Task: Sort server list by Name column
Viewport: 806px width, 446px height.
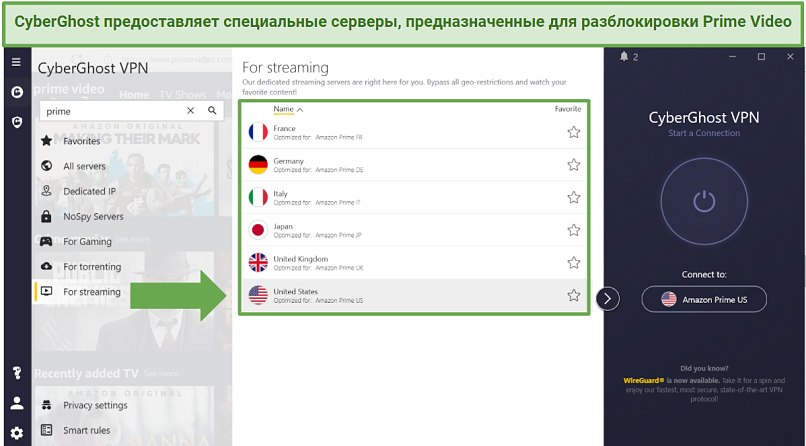Action: click(288, 109)
